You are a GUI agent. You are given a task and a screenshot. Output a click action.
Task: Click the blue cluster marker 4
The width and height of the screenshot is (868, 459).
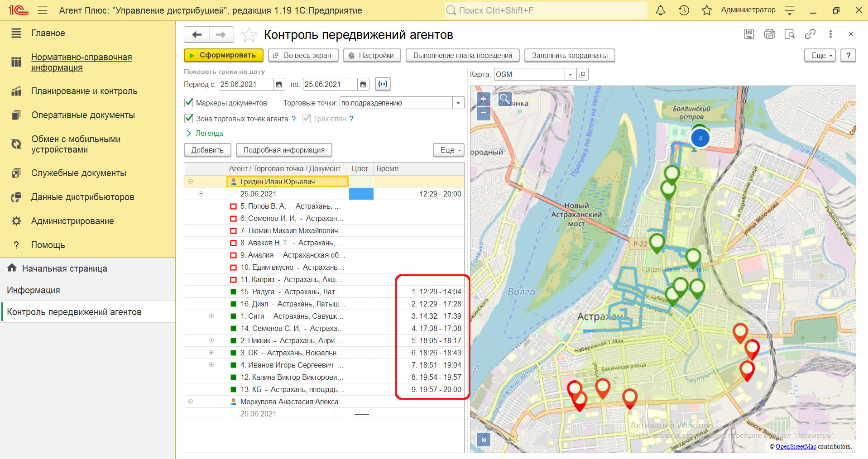700,138
